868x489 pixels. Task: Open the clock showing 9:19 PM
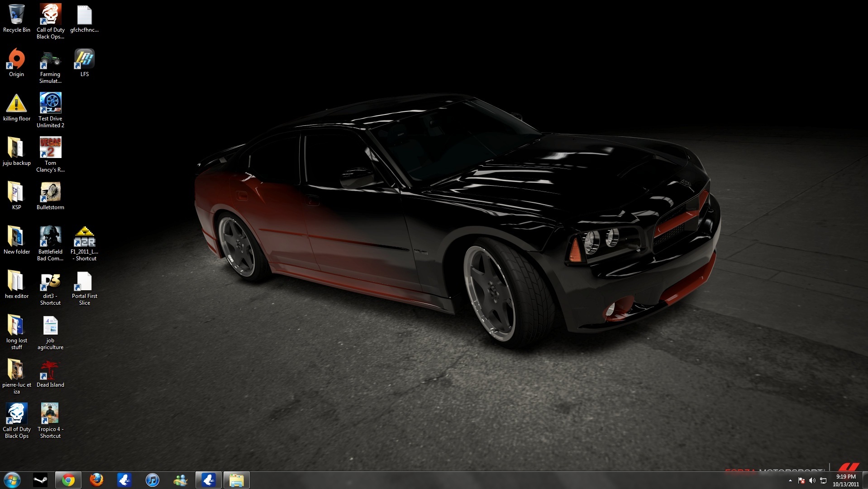point(846,480)
